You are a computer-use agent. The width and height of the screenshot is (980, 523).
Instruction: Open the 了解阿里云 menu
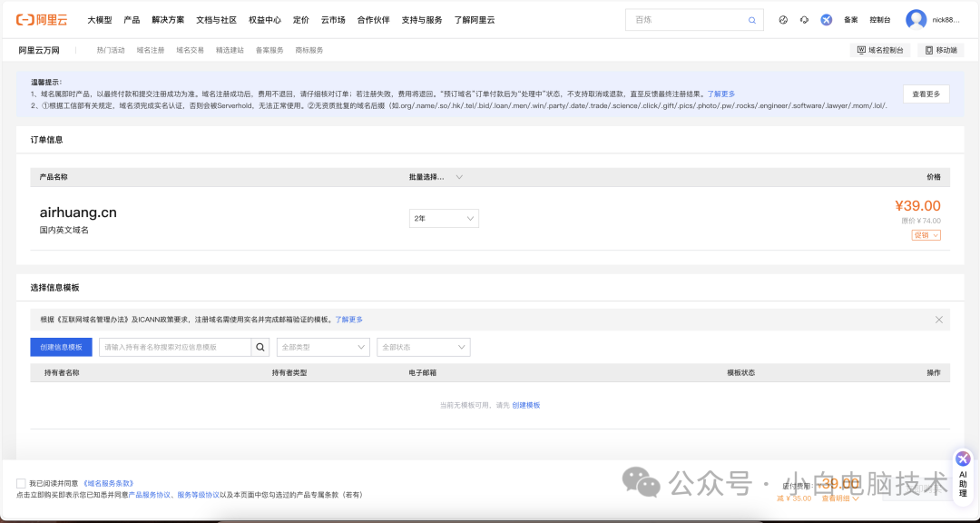click(x=475, y=20)
